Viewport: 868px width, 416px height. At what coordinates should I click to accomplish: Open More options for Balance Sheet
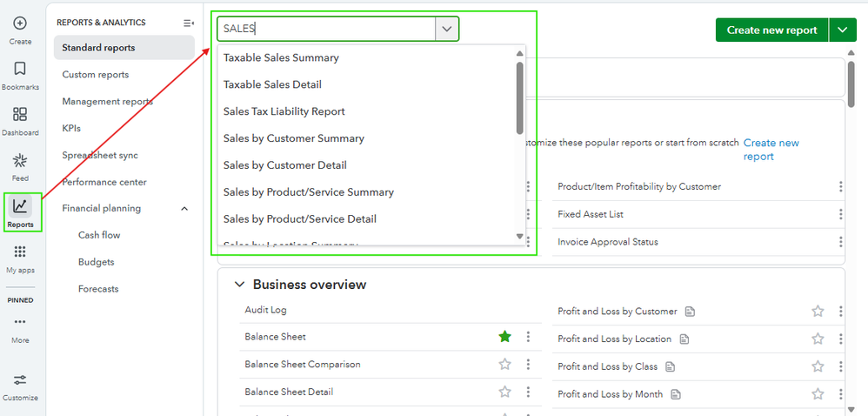(528, 337)
